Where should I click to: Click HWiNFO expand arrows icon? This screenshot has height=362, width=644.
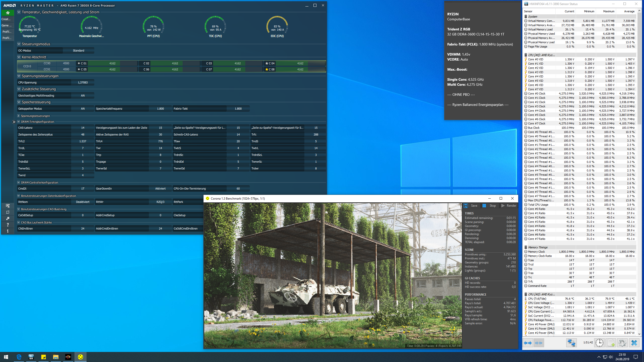click(528, 343)
